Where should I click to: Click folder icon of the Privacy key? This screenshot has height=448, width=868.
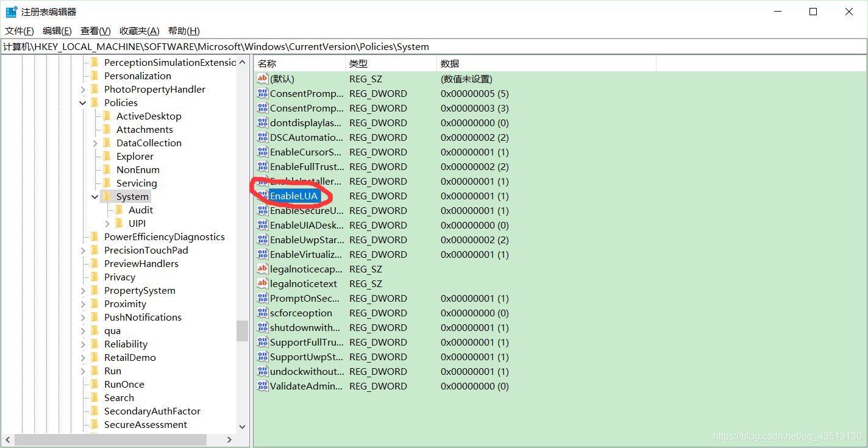point(94,277)
